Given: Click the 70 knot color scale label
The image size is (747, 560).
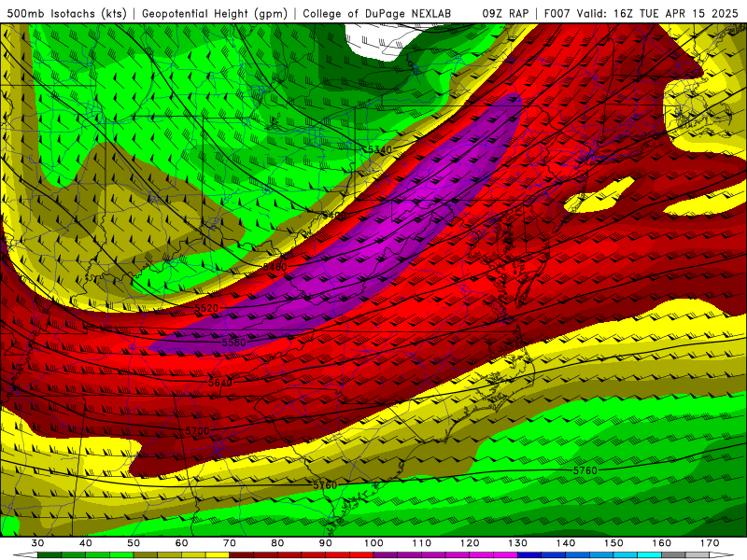Looking at the screenshot, I should tap(230, 543).
